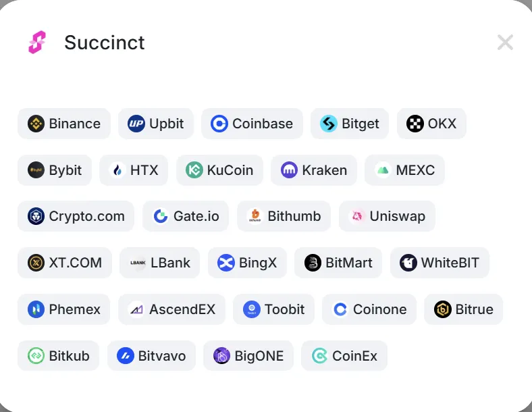Click the Upbit logo icon

click(136, 124)
